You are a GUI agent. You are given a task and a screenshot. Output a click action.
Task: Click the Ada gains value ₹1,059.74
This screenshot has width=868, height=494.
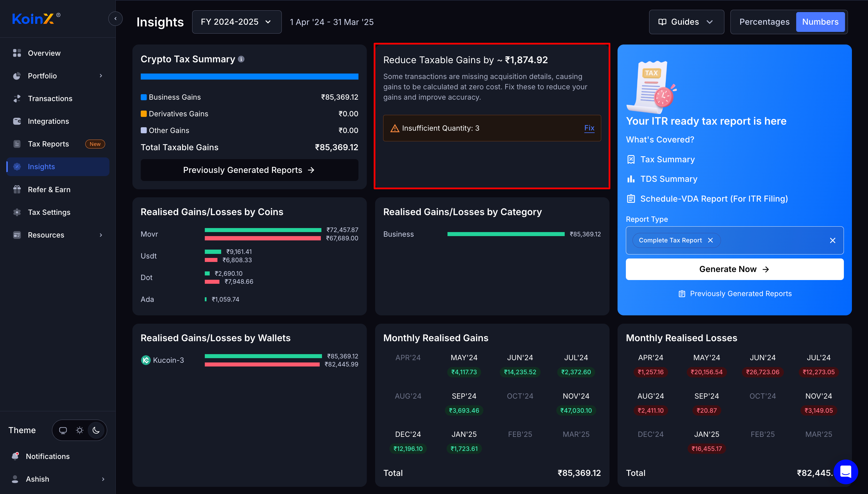click(225, 299)
